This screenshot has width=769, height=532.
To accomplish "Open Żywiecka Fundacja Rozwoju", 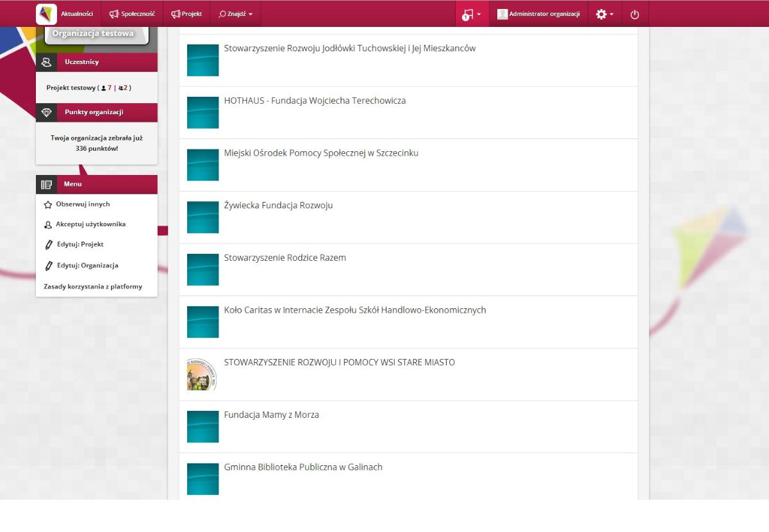I will (278, 206).
